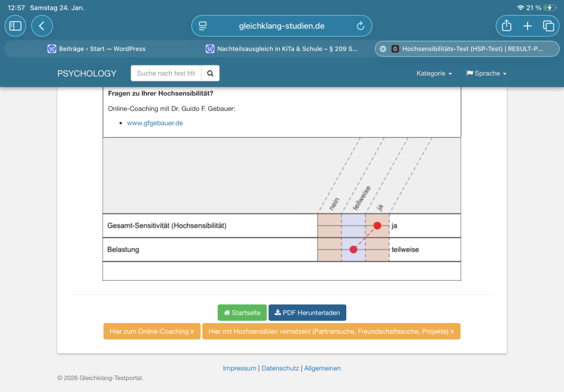
Task: Open page settings icon in address bar
Action: [203, 26]
